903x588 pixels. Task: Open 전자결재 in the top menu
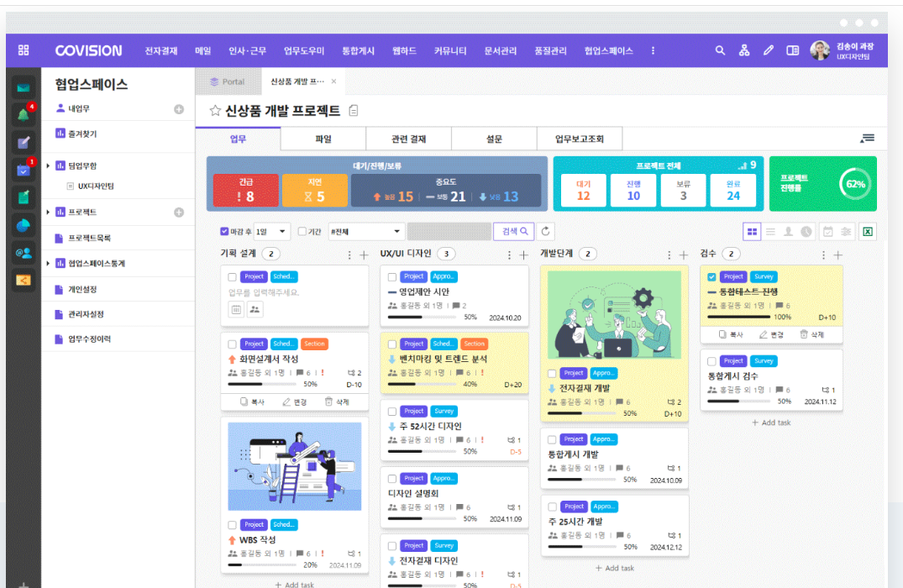pos(161,50)
